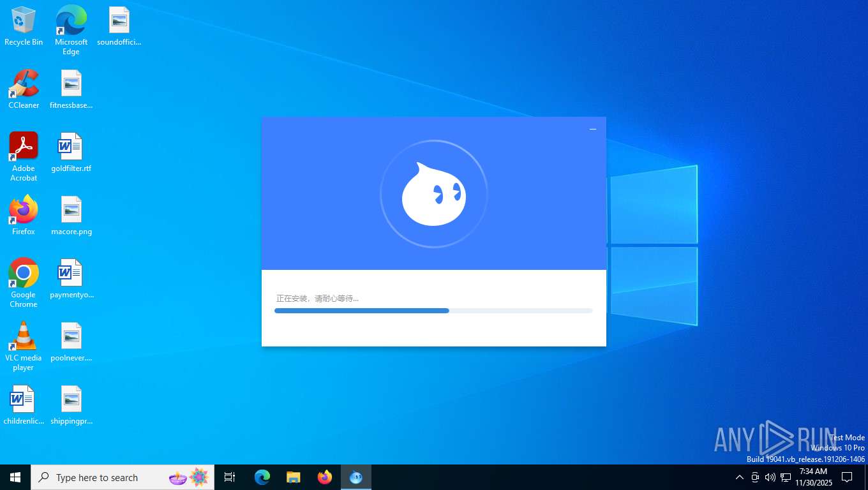
Task: Select the VLC media player shortcut
Action: [x=24, y=346]
